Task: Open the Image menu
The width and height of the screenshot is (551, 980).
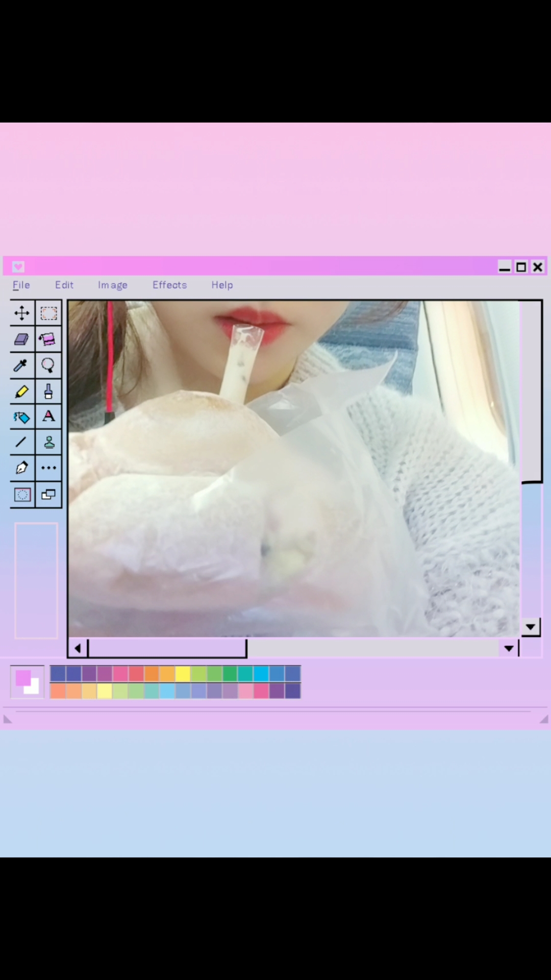Action: coord(112,285)
